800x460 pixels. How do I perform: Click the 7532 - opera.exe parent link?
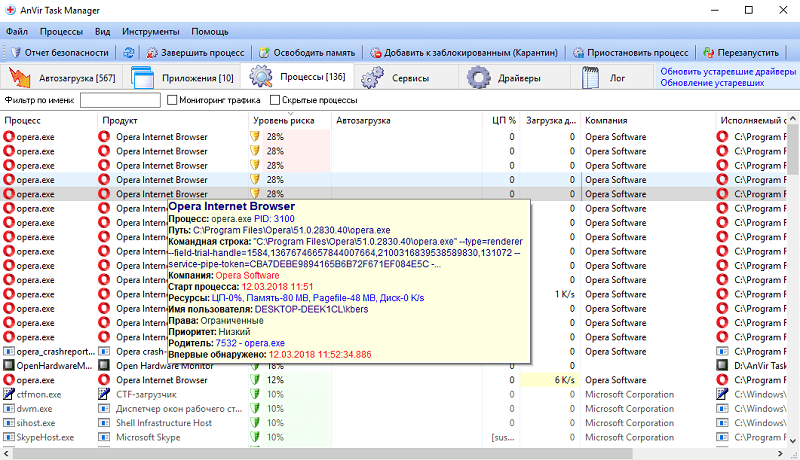pyautogui.click(x=250, y=343)
